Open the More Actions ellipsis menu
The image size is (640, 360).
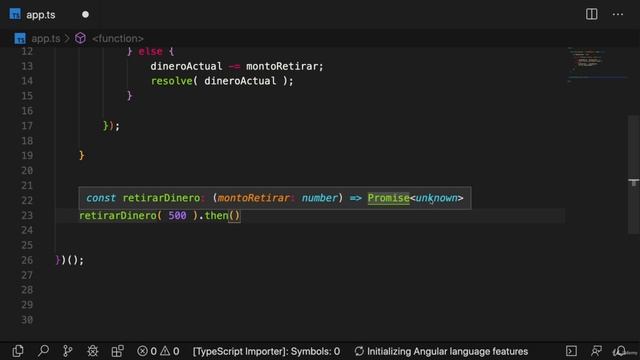[x=618, y=15]
